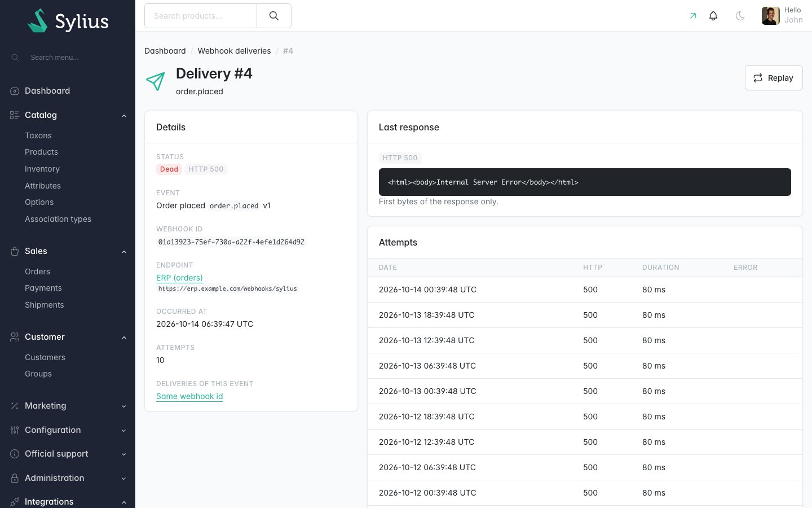
Task: Follow the Same webhook id link
Action: click(189, 396)
